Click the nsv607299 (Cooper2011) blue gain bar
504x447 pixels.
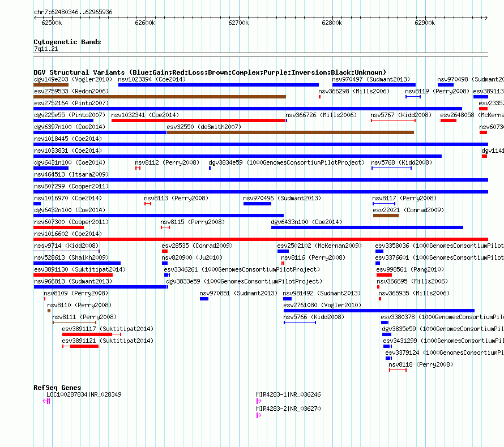(x=260, y=192)
